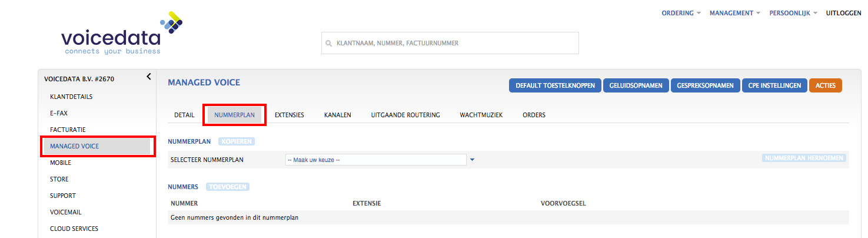Expand the Persoonlijk menu
Image resolution: width=868 pixels, height=238 pixels.
(793, 13)
